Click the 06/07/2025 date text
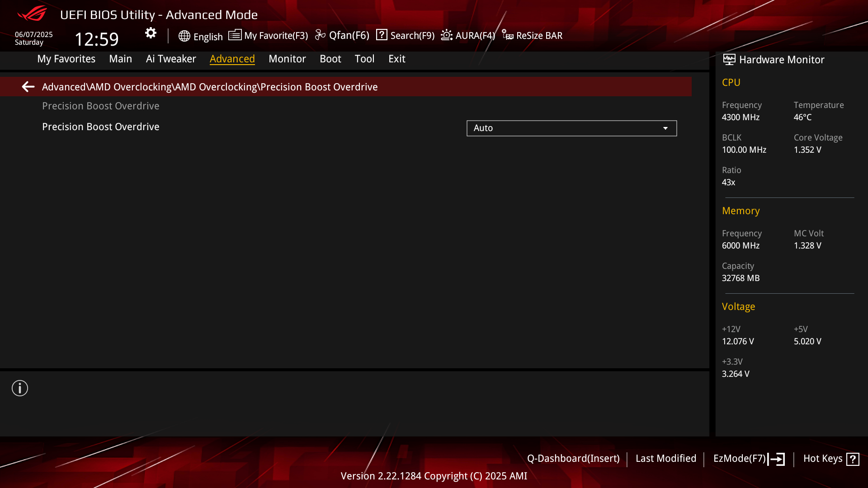The height and width of the screenshot is (488, 868). (34, 34)
